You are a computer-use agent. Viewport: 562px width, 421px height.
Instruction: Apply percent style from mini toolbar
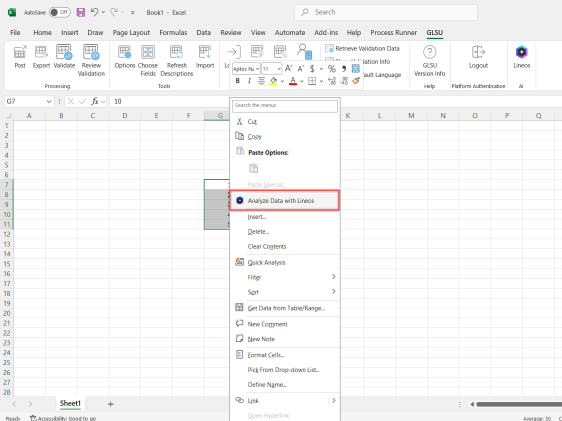coord(332,68)
